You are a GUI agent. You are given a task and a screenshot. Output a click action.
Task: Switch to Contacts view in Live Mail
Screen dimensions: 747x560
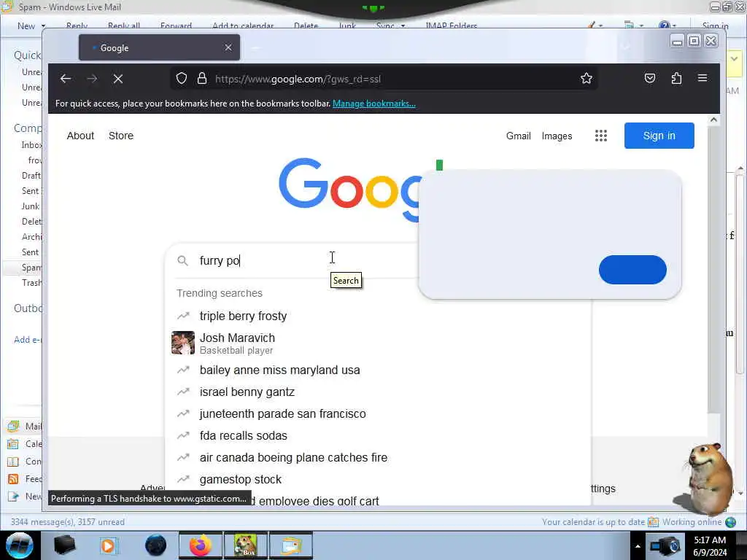24,462
